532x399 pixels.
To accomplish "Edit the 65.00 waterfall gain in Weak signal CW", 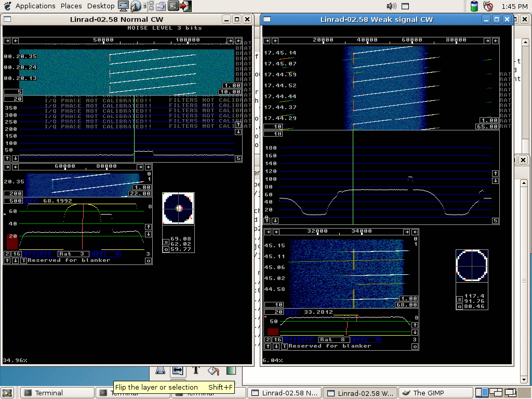I will coord(487,127).
